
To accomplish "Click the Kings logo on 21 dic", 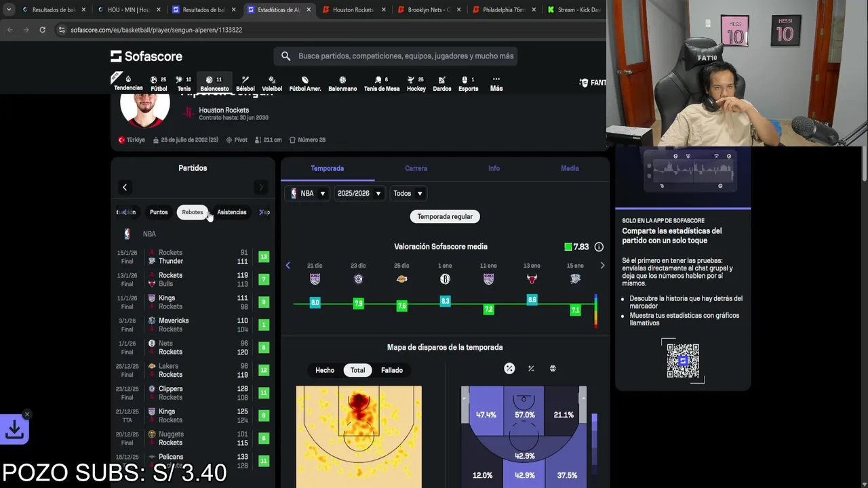I will 315,279.
